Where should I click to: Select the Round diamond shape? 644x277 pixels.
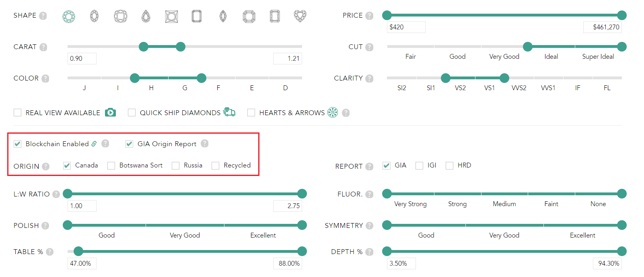click(x=69, y=17)
